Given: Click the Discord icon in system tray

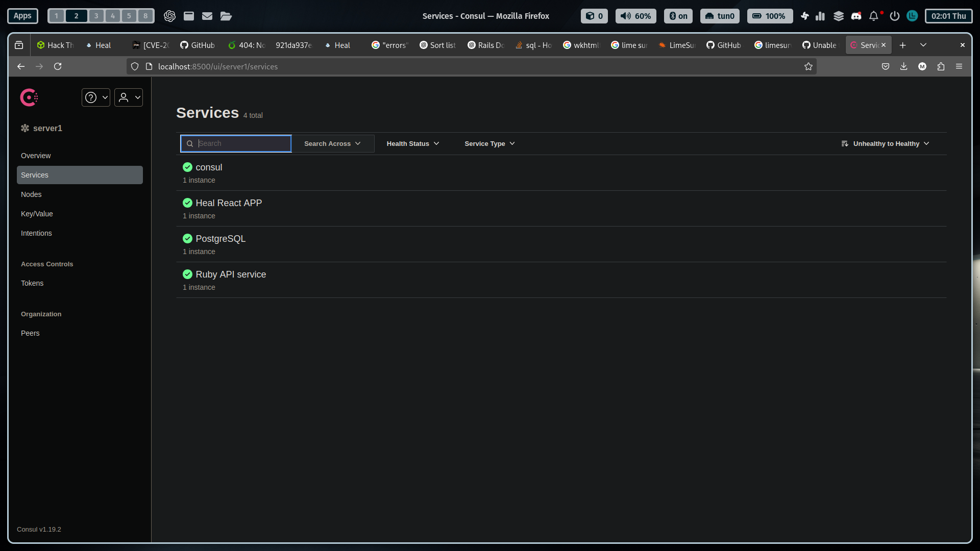Looking at the screenshot, I should 856,16.
